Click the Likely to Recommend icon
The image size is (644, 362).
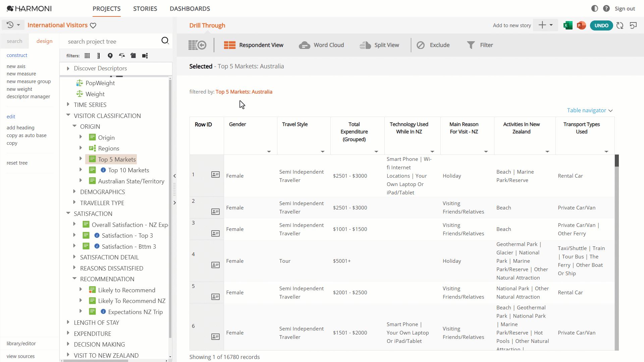(92, 290)
